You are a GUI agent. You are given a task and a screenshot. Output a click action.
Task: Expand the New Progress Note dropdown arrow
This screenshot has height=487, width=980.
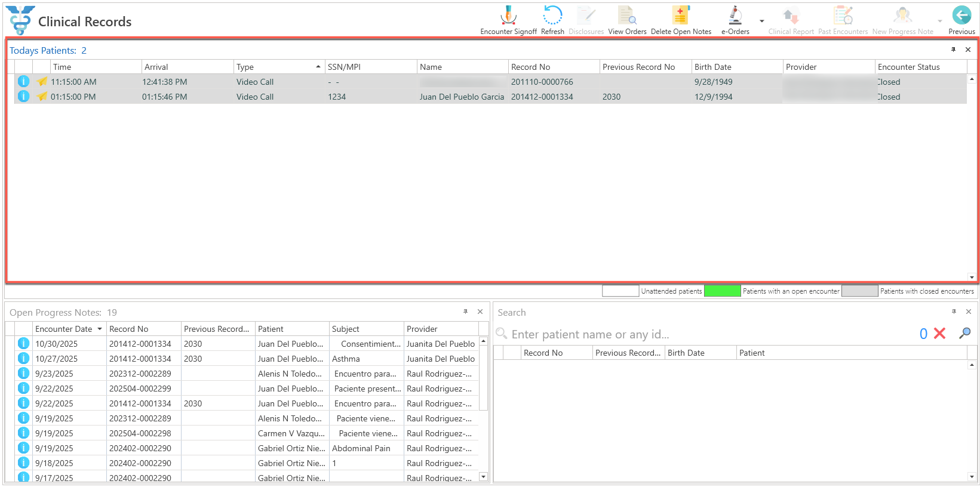pyautogui.click(x=940, y=21)
